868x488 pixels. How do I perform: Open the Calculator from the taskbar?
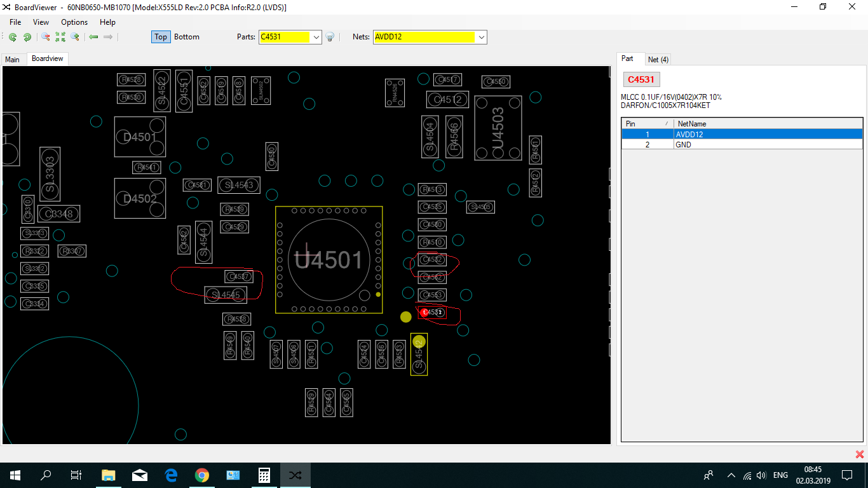(264, 475)
